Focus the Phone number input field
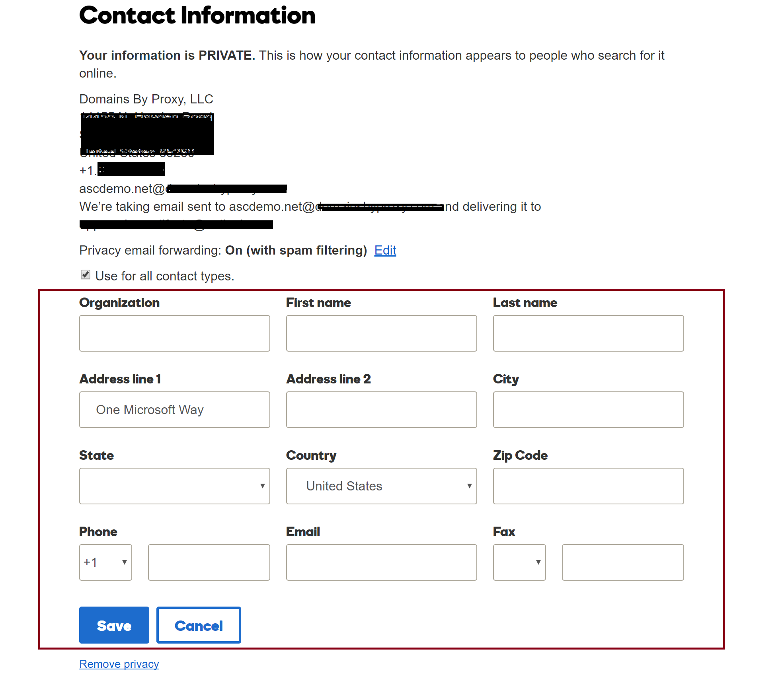The height and width of the screenshot is (673, 784). point(209,562)
